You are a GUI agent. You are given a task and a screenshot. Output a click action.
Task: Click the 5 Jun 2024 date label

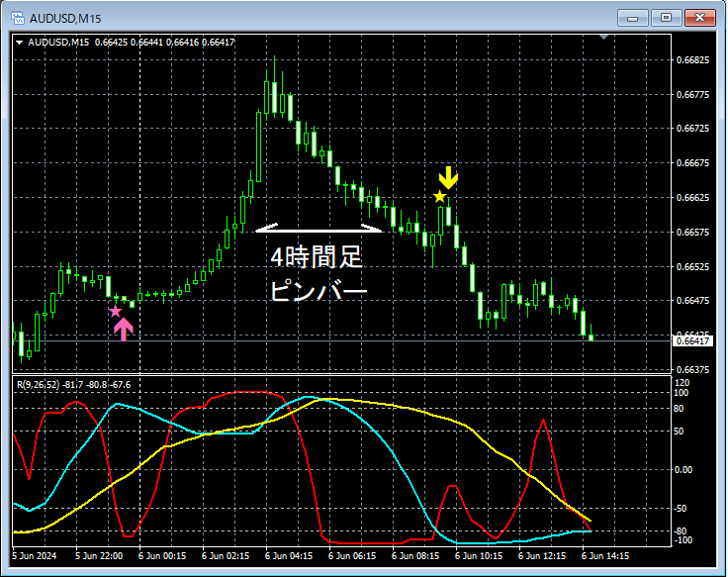[35, 556]
